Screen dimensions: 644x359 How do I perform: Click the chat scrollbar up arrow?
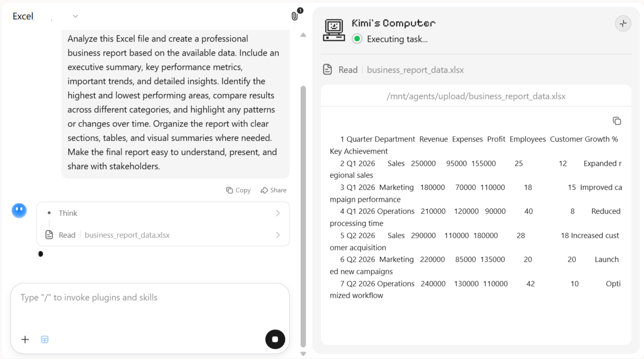click(x=303, y=35)
